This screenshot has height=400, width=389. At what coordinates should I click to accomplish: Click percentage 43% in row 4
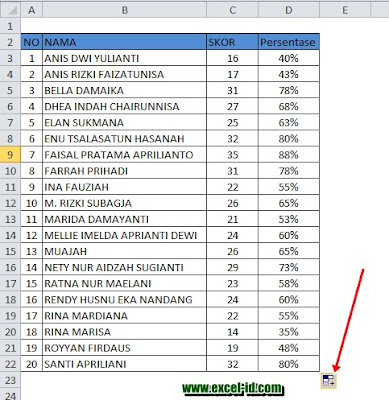pos(289,74)
